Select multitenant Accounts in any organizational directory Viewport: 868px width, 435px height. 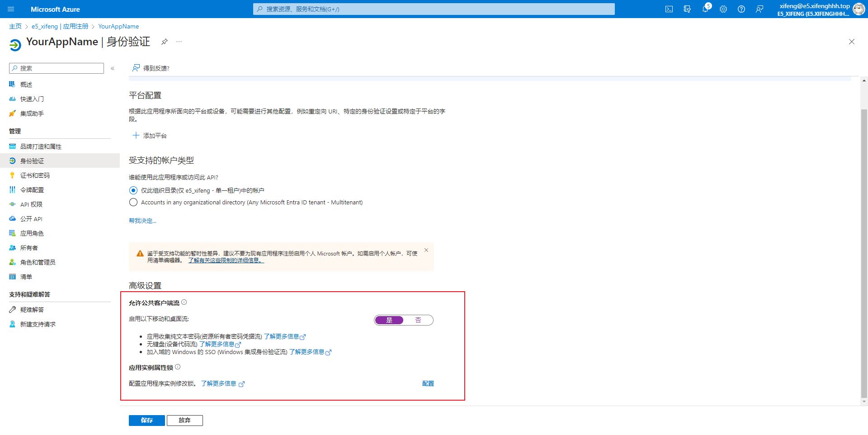point(133,203)
